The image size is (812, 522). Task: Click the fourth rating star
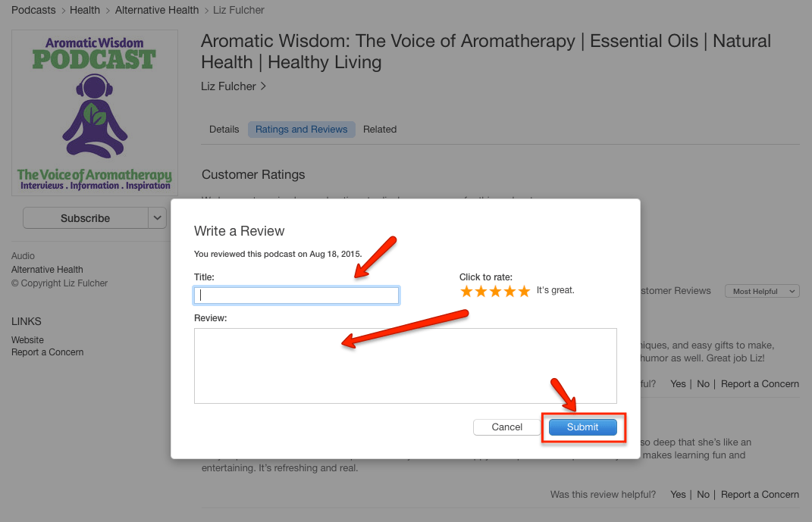tap(509, 291)
